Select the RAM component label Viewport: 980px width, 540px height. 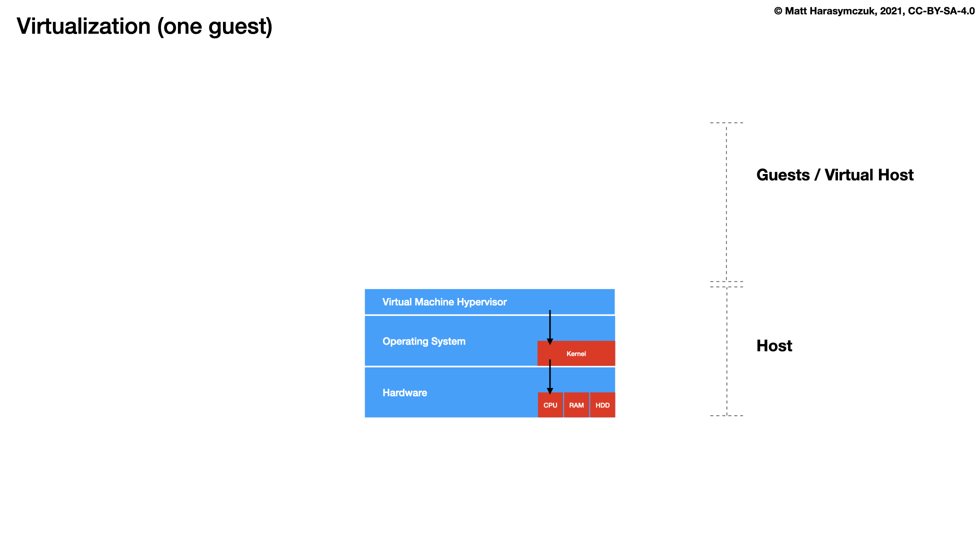point(576,405)
